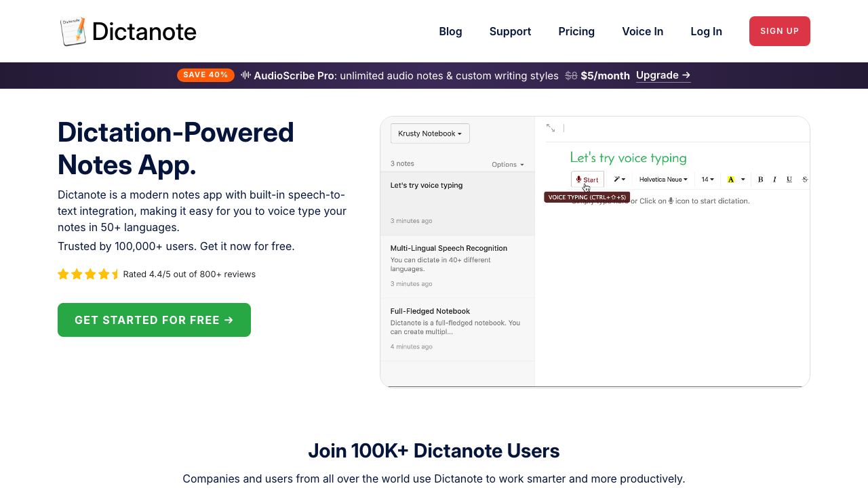Toggle Underline formatting

(x=789, y=180)
